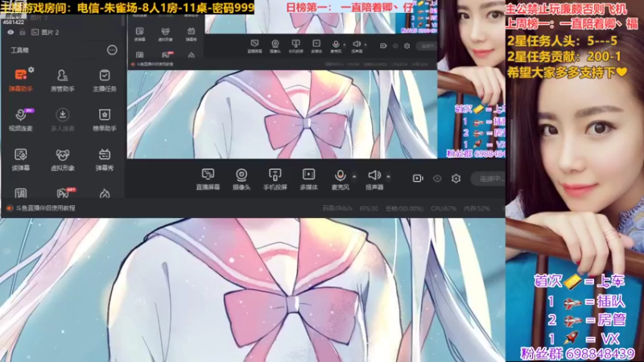Add 直播屏幕 source from the large toolbar
Screen dimensions: 644x362
[x=208, y=179]
